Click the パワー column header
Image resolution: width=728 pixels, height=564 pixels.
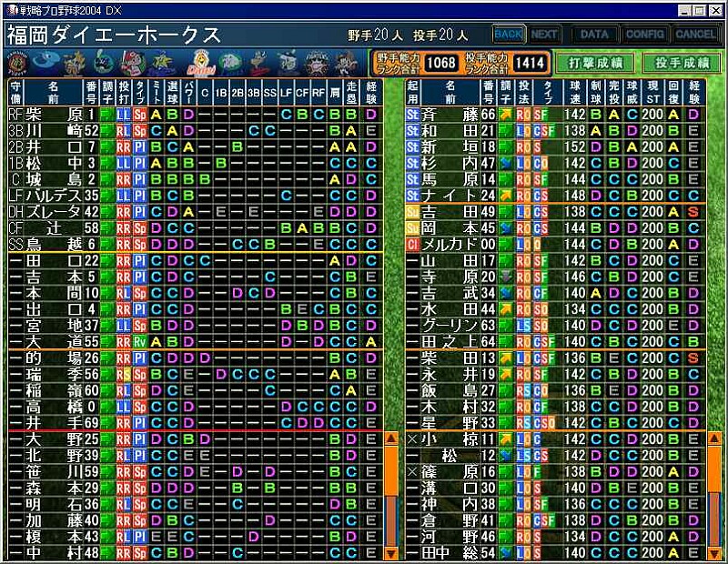pyautogui.click(x=188, y=93)
